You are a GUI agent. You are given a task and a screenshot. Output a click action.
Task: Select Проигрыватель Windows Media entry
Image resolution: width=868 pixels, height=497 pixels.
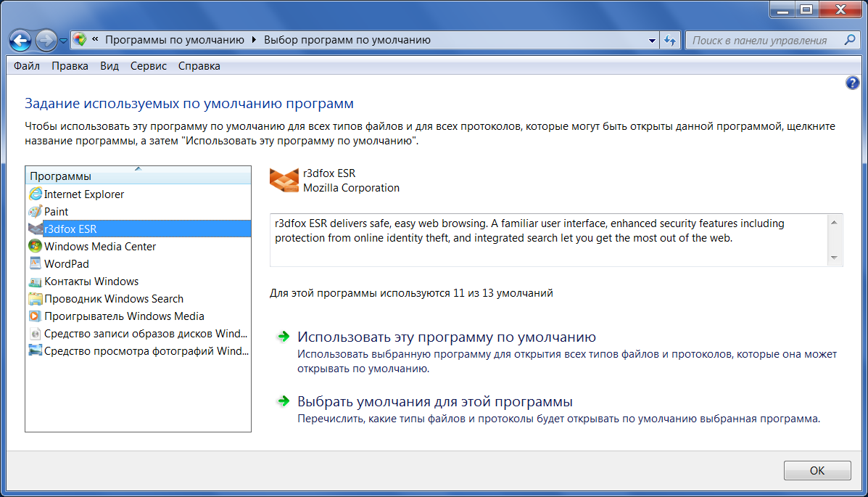139,316
